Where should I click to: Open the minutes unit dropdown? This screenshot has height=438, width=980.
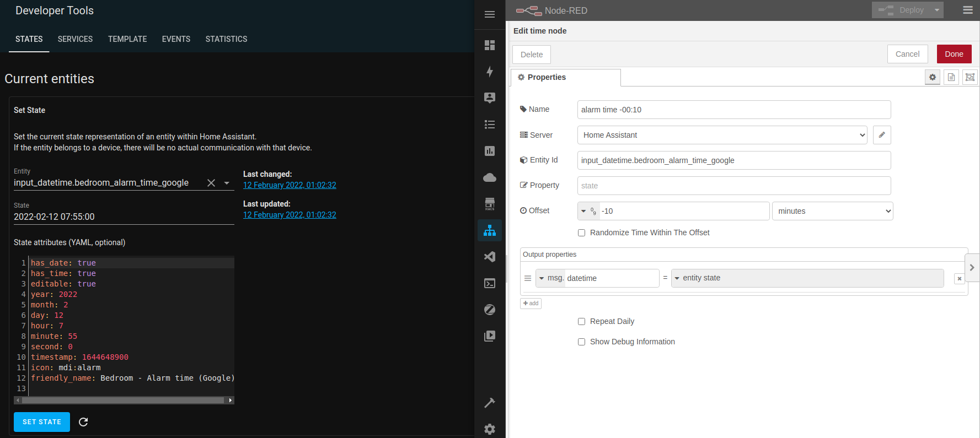click(833, 211)
